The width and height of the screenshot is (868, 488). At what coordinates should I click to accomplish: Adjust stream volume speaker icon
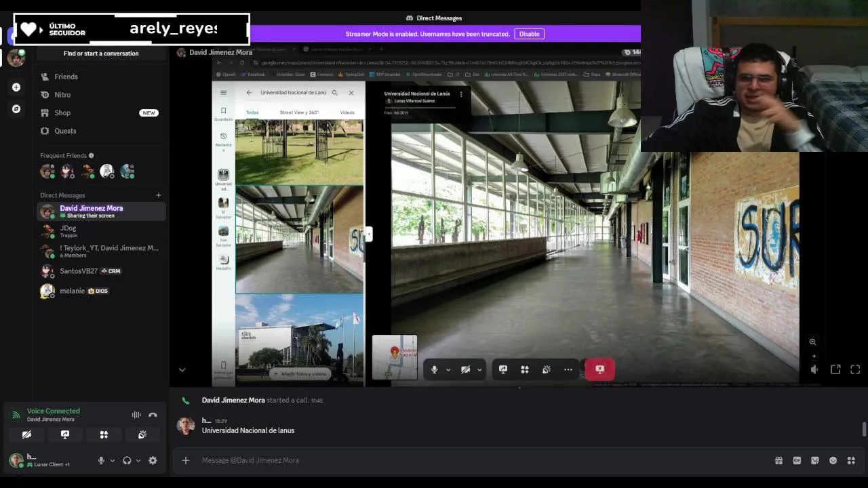[x=814, y=369]
